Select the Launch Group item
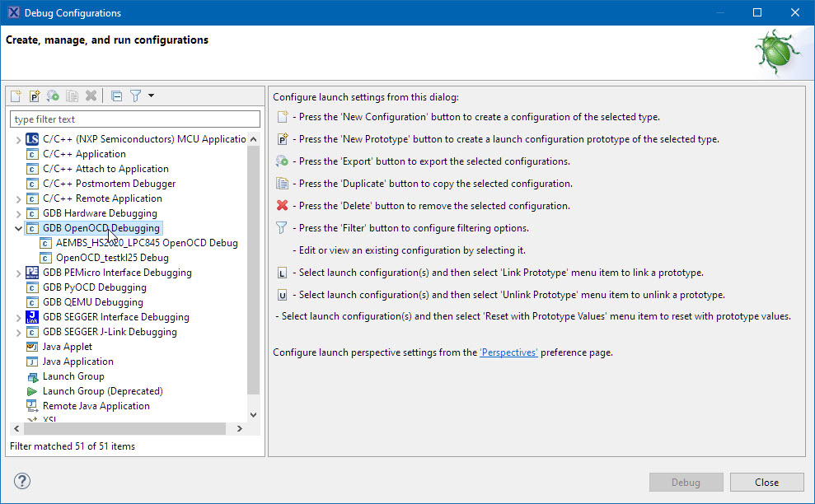The height and width of the screenshot is (504, 815). (x=73, y=376)
